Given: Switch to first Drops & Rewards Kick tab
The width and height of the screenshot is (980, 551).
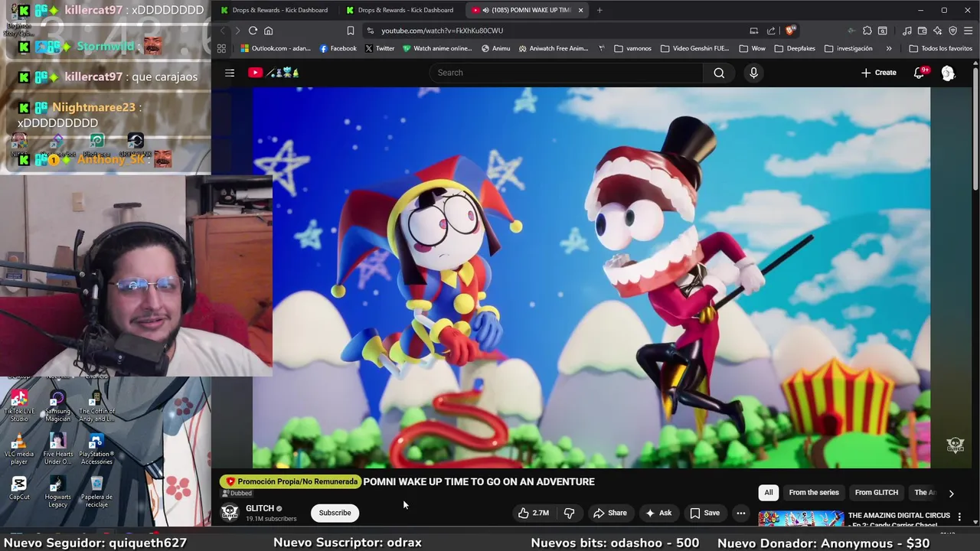Looking at the screenshot, I should point(274,10).
